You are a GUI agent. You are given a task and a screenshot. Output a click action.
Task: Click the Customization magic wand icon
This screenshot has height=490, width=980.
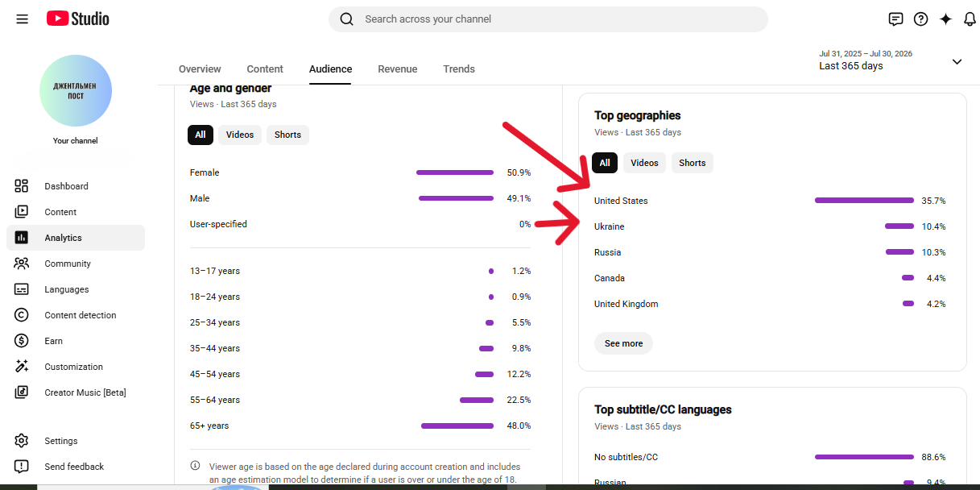(22, 367)
